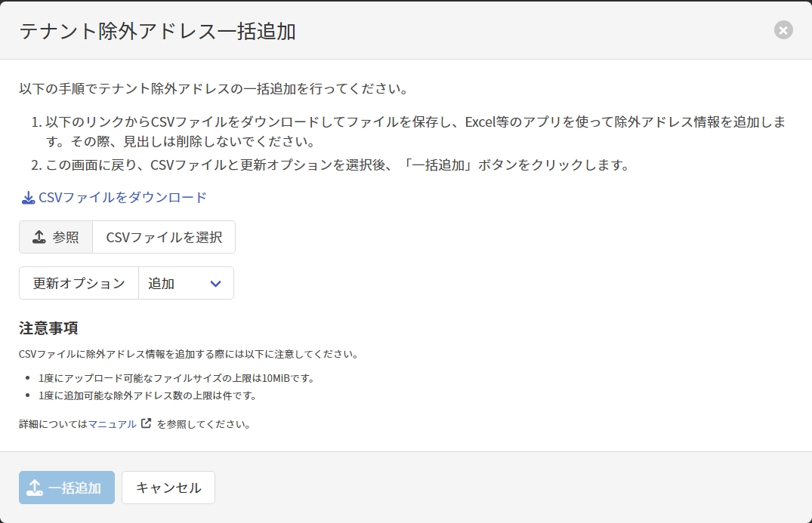Screen dimensions: 812x523
Task: Click the 10MiB file size limit note
Action: (177, 378)
